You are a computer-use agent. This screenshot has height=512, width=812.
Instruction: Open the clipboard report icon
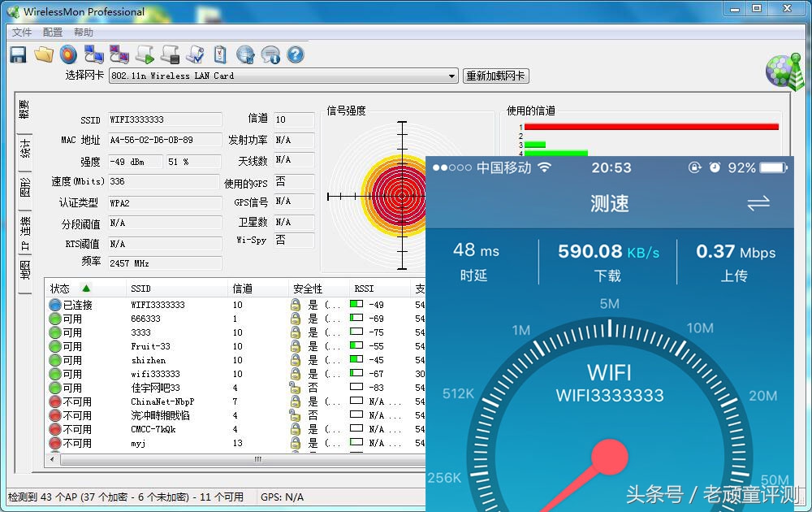coord(219,54)
